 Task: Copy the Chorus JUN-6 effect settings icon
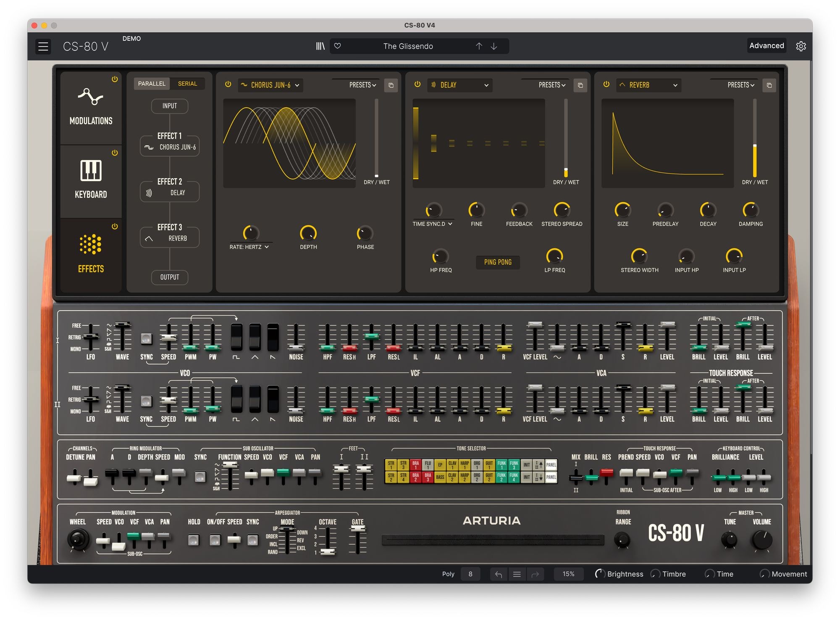(x=391, y=85)
